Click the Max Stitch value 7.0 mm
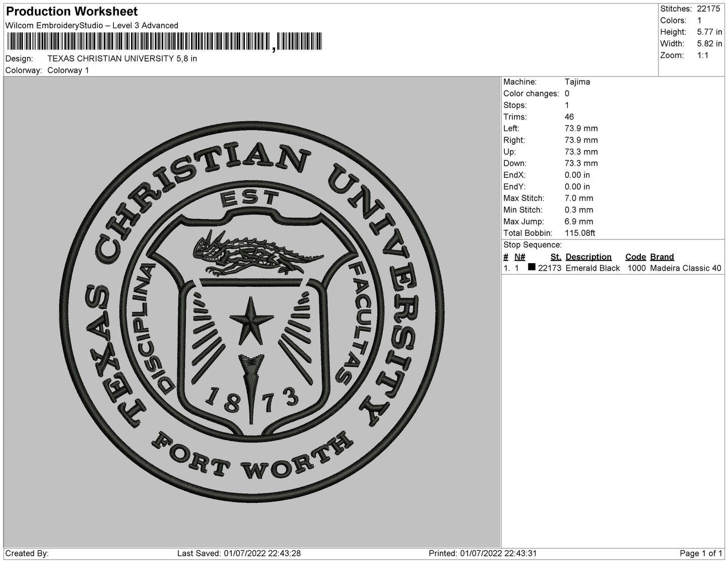This screenshot has height=563, width=728. [579, 199]
